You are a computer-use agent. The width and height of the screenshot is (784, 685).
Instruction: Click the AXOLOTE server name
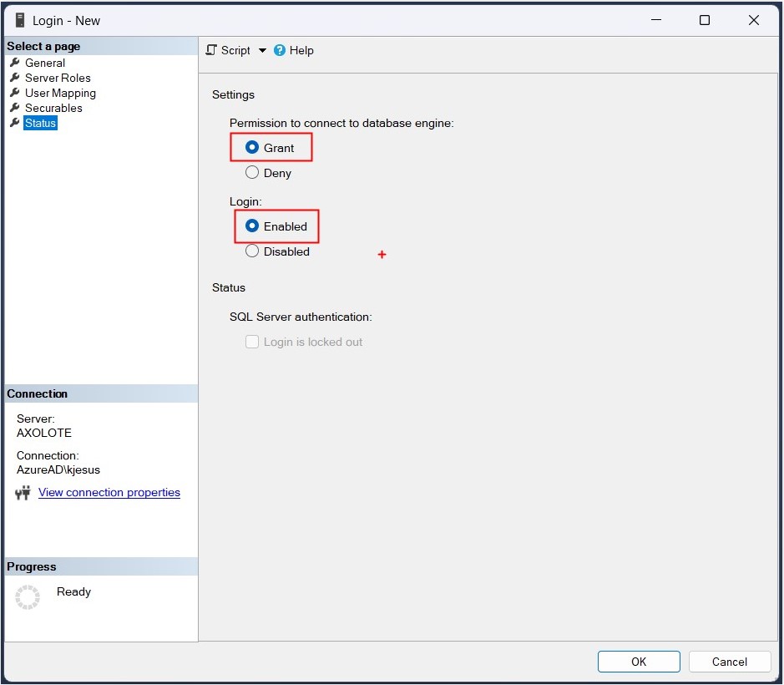pyautogui.click(x=44, y=433)
